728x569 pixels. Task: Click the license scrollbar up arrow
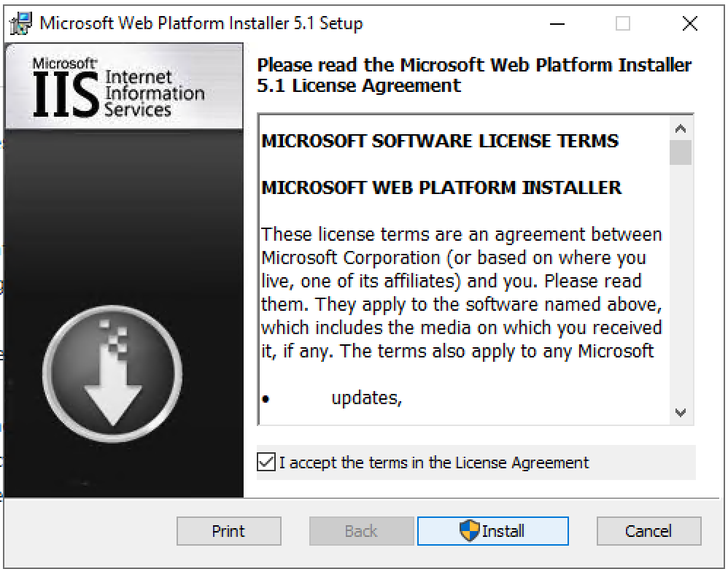pyautogui.click(x=681, y=128)
